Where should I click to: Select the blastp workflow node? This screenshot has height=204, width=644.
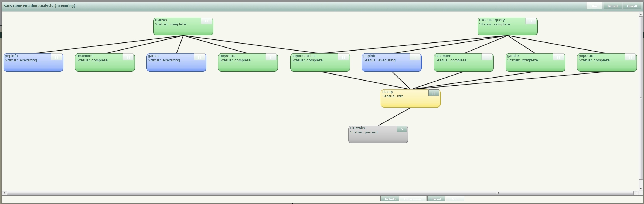[405, 101]
